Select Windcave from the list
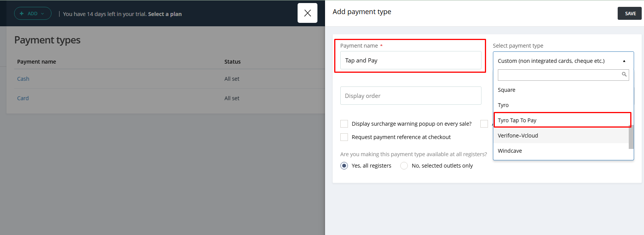 510,151
